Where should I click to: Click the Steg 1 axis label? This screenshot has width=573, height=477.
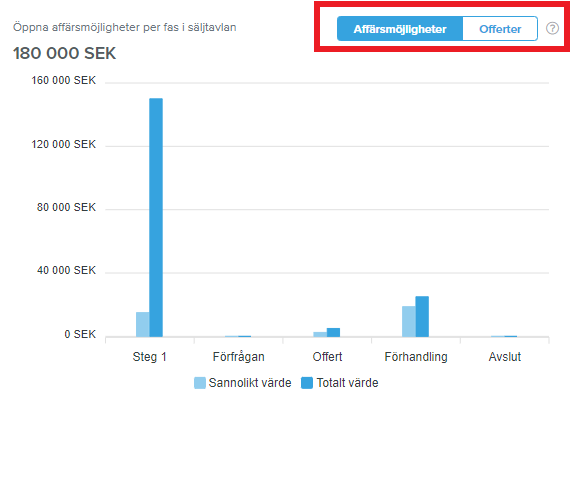(x=149, y=357)
